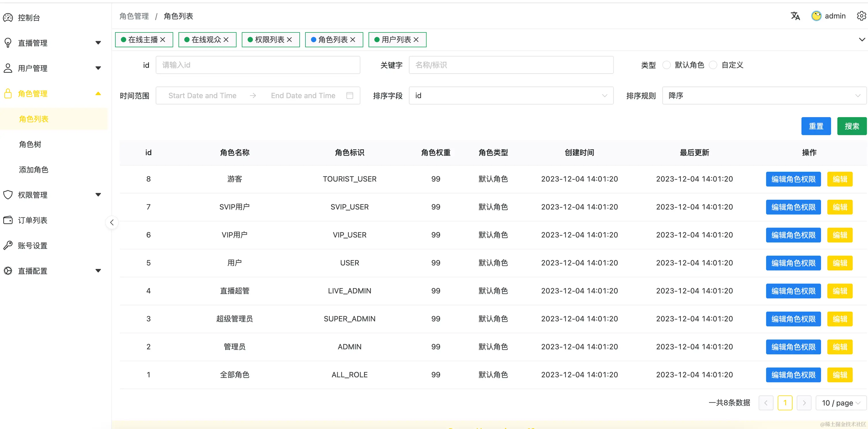Select the 自定义 radio button
The width and height of the screenshot is (868, 429).
713,65
